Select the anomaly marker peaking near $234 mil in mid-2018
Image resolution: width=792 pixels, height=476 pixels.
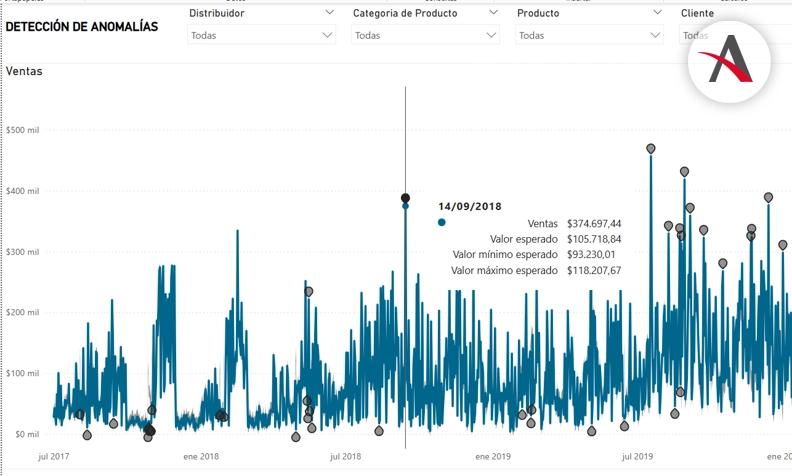[x=308, y=291]
